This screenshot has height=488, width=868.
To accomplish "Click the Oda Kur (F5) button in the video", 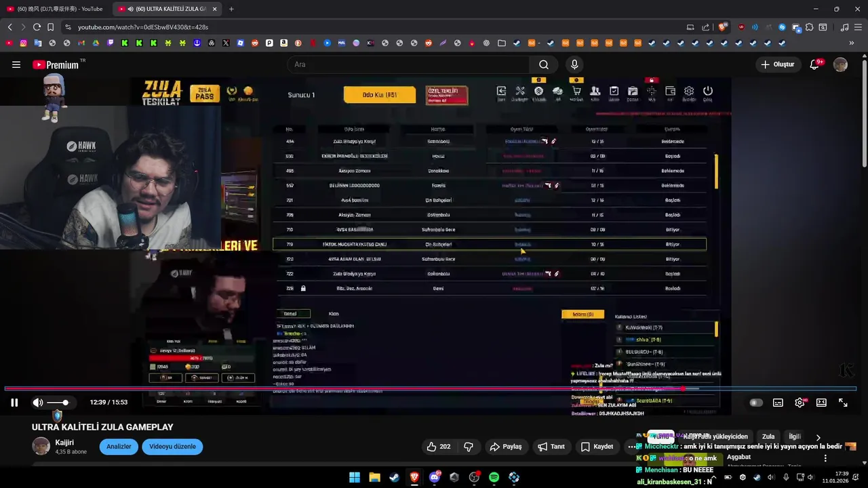I will click(380, 95).
